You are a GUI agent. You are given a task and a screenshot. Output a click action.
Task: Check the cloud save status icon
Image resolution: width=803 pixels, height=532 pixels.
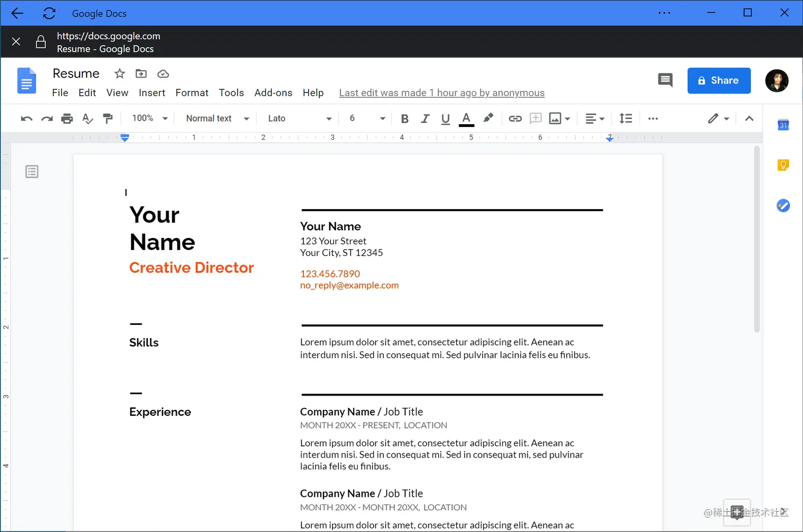coord(163,73)
